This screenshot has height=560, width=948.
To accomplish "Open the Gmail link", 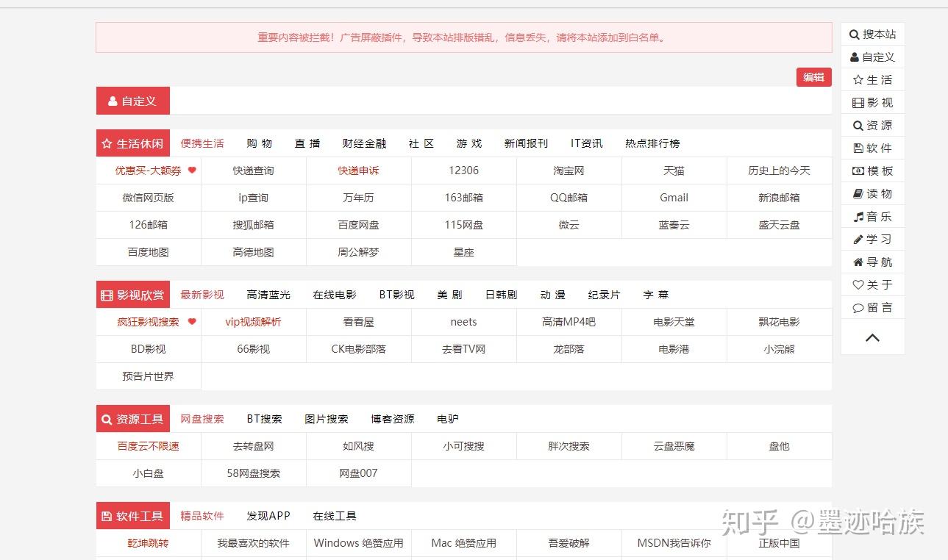I will pos(674,198).
